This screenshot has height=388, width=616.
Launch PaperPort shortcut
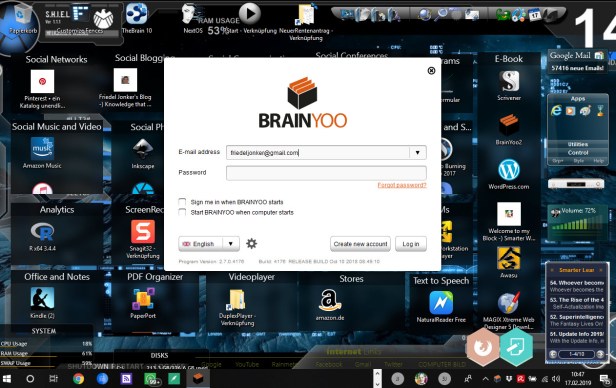pyautogui.click(x=143, y=299)
